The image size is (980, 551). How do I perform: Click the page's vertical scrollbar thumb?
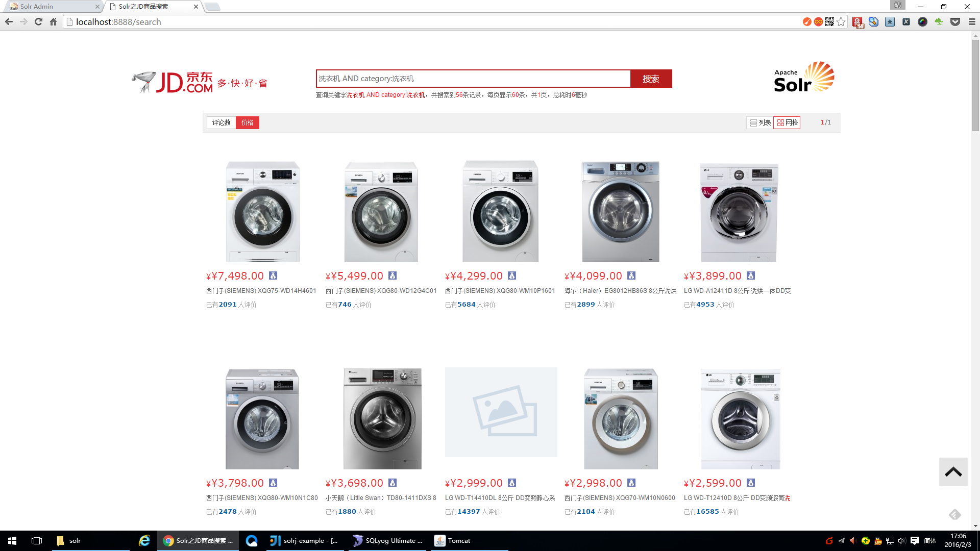tap(975, 84)
